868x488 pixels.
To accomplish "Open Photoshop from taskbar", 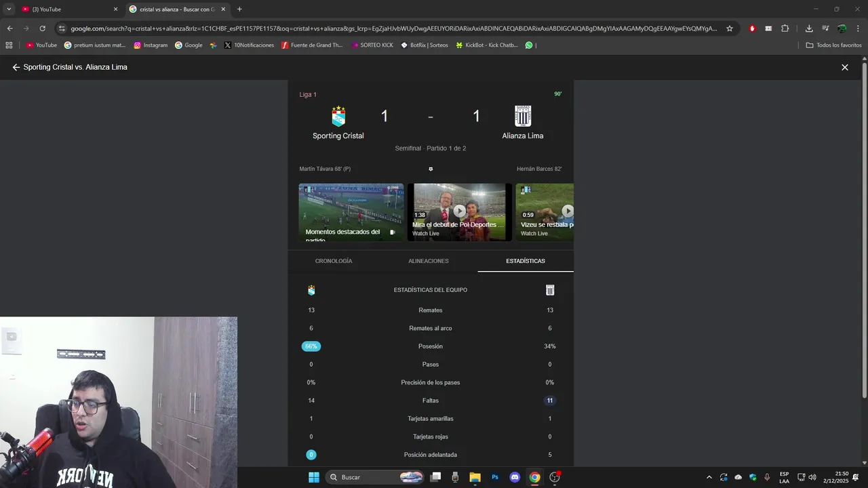I will (495, 477).
